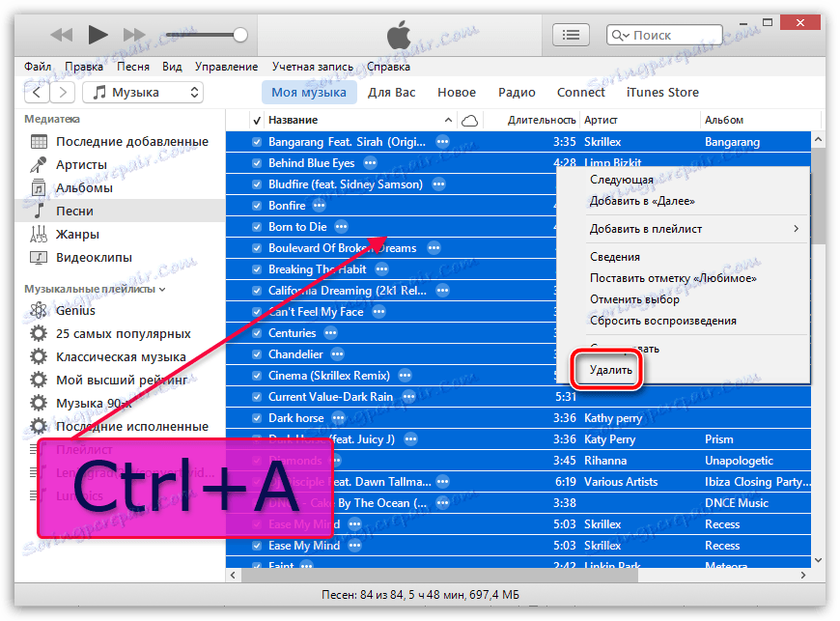
Task: Open the Песня menu
Action: click(x=133, y=67)
